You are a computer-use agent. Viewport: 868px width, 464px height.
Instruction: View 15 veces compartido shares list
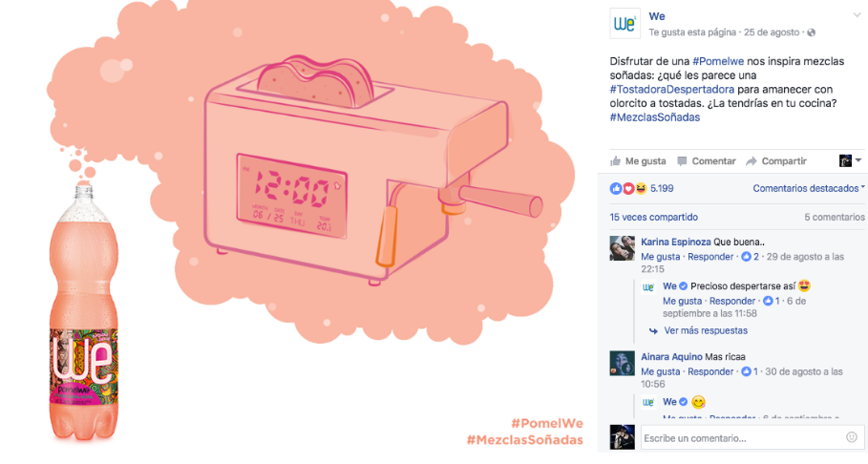click(x=654, y=217)
